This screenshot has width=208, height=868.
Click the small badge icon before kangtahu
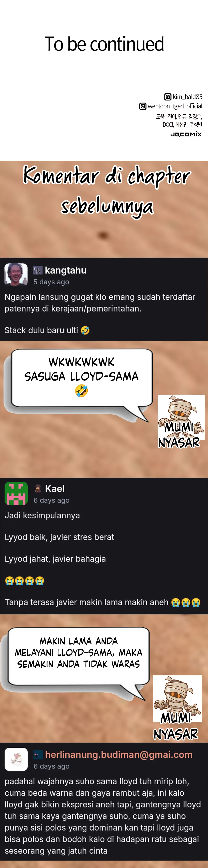coord(38,270)
